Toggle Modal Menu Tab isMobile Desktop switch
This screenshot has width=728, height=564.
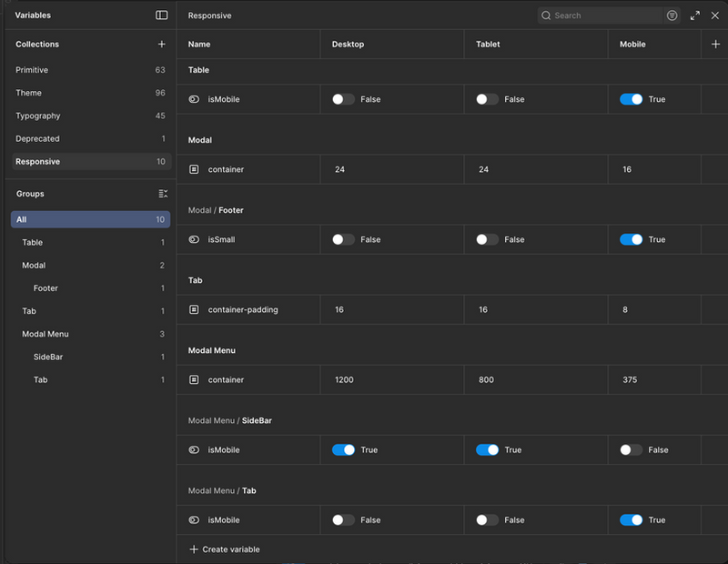click(x=343, y=519)
